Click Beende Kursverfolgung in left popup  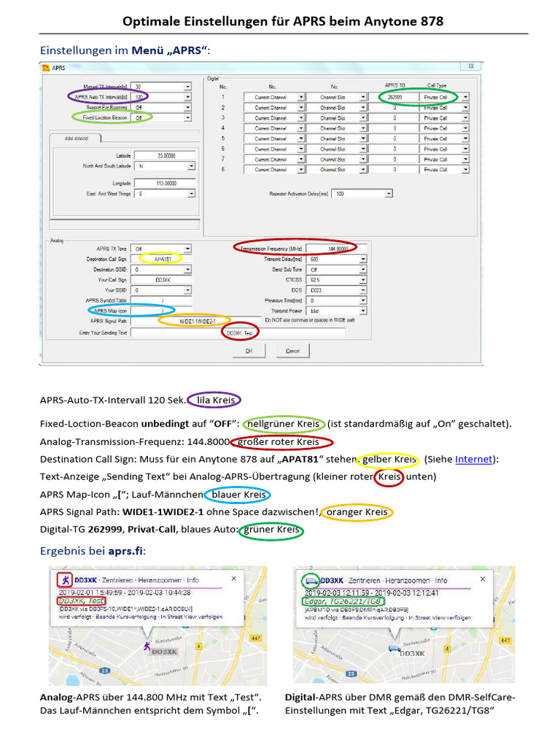125,616
